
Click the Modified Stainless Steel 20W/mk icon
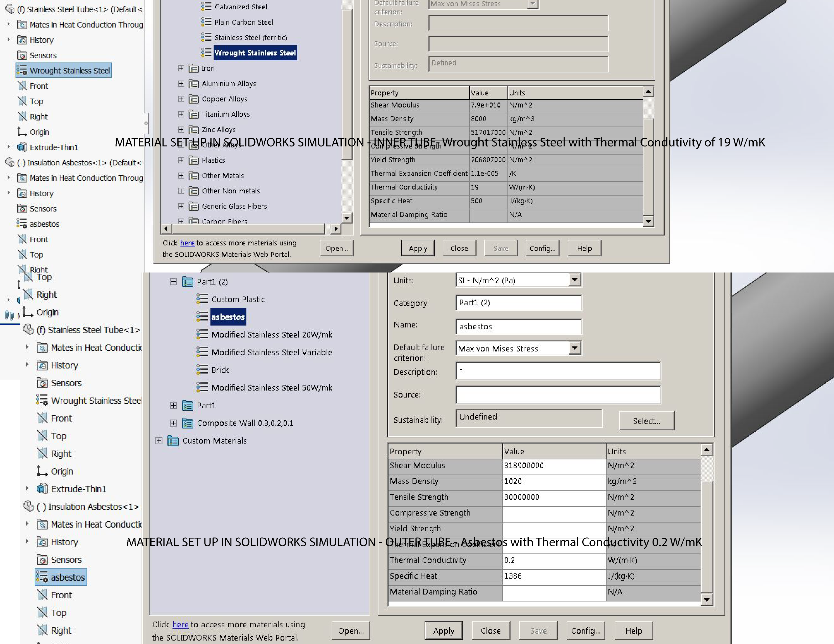202,334
